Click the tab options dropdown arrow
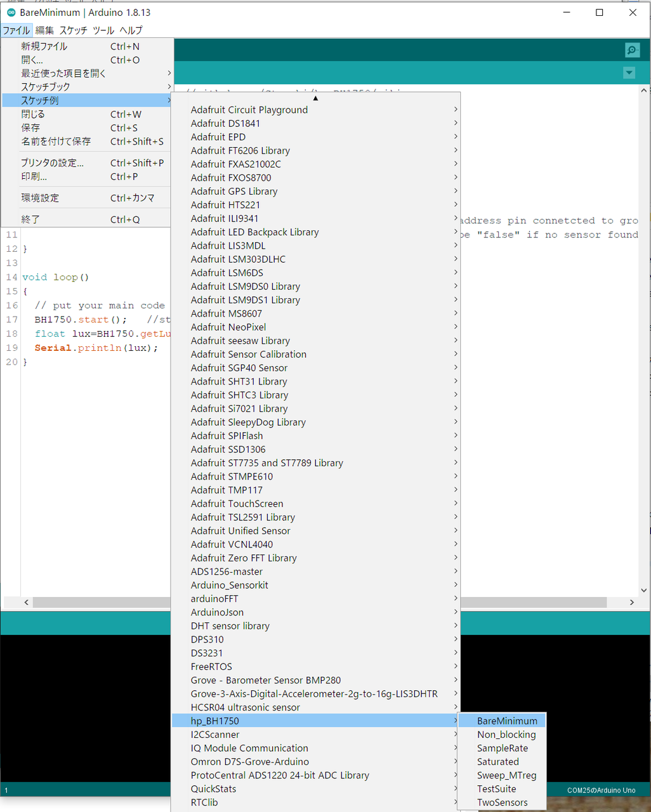Image resolution: width=651 pixels, height=812 pixels. pyautogui.click(x=629, y=73)
